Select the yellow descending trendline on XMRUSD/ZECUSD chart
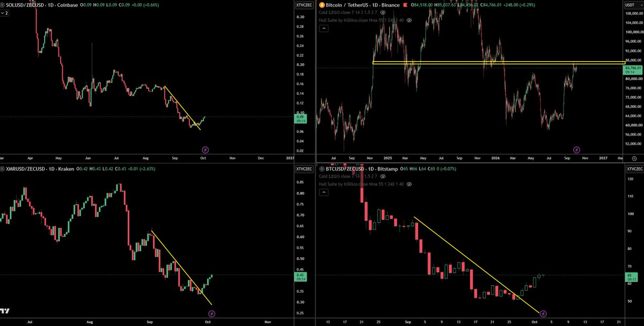 click(x=181, y=268)
